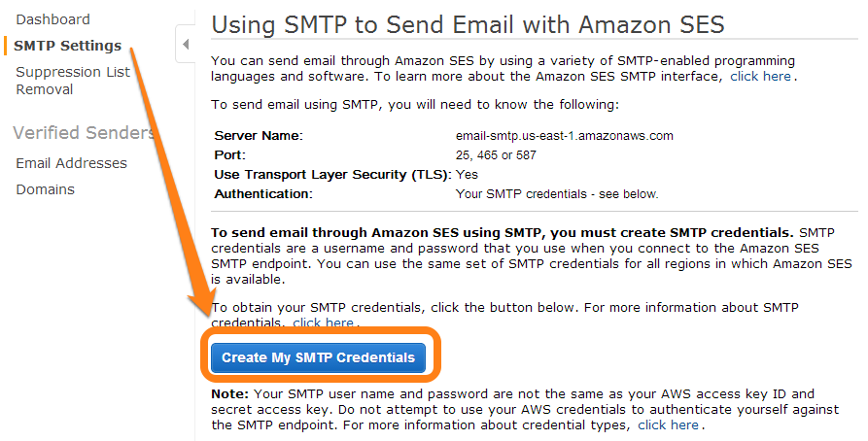Click the server name email-smtp.us-east-1.amazonaws.com
The height and width of the screenshot is (441, 868).
coord(564,136)
